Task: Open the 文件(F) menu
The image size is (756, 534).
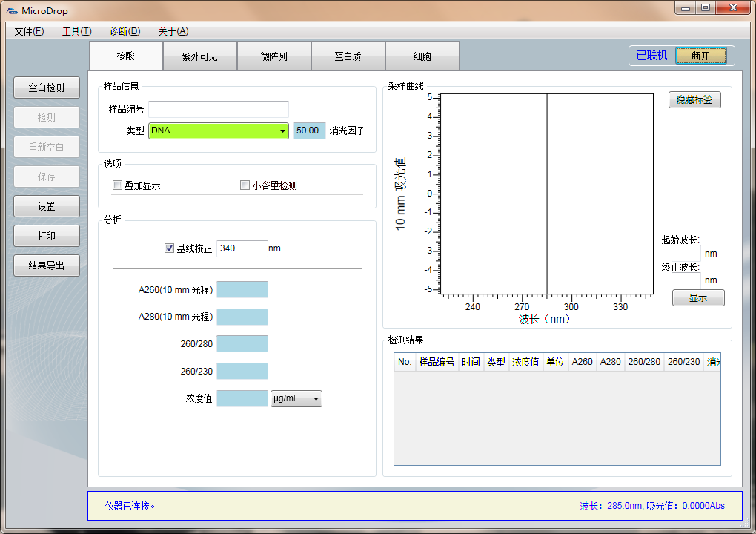Action: (x=29, y=31)
